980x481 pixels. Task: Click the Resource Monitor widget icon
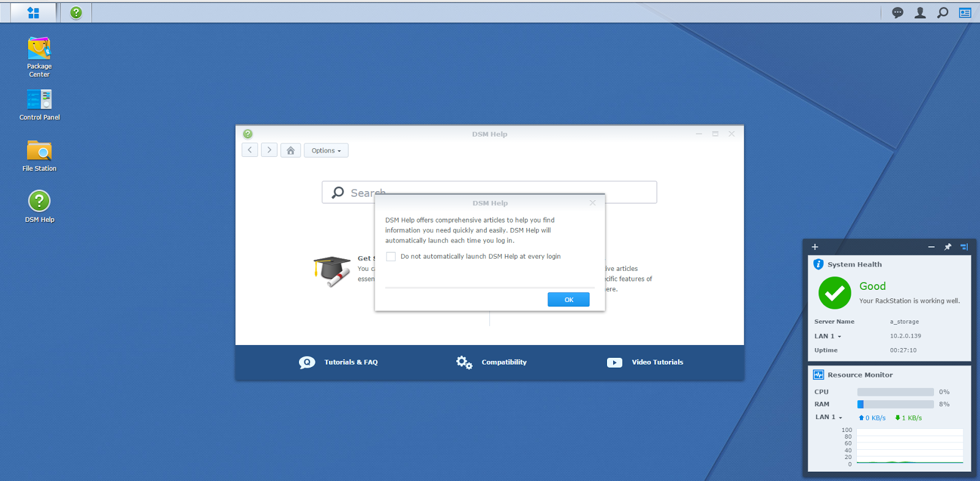point(818,374)
